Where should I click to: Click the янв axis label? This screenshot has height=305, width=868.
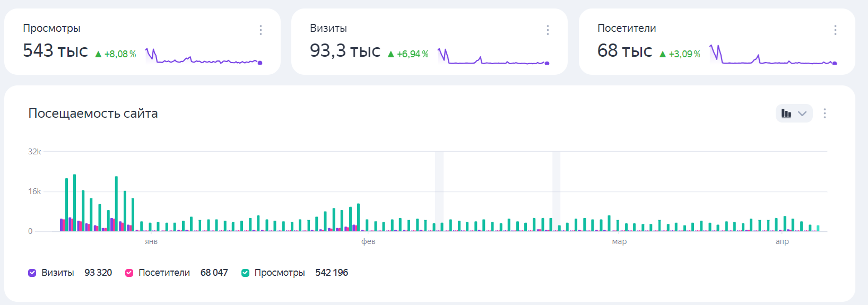[151, 241]
